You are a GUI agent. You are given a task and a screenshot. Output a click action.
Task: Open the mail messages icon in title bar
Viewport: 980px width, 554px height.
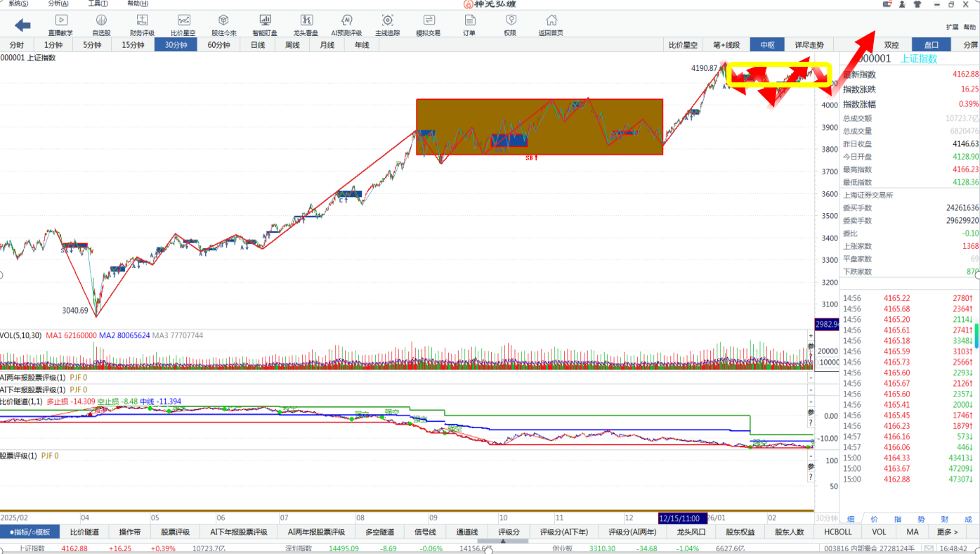(x=887, y=4)
